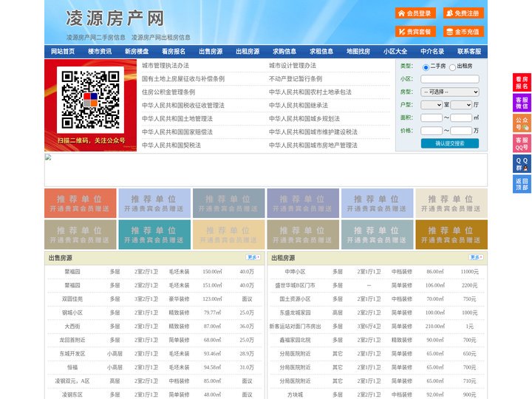Click the 确认提交搜索 button
Image resolution: width=532 pixels, height=399 pixels.
coord(450,143)
